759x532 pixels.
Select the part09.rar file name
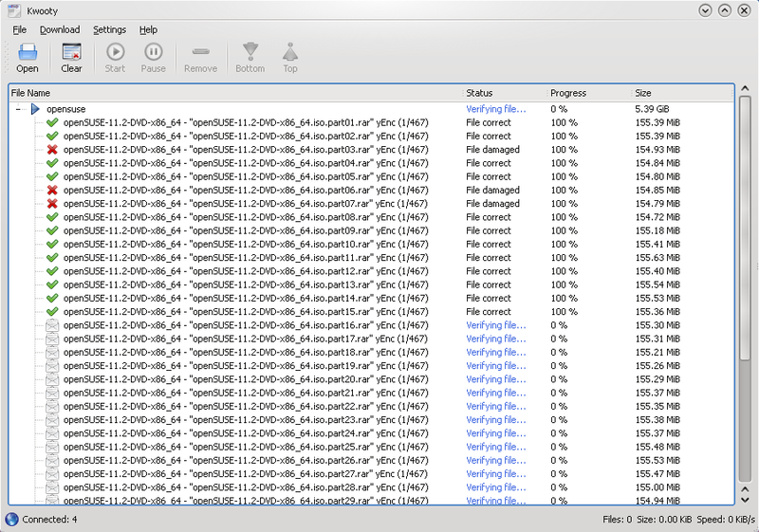point(246,230)
